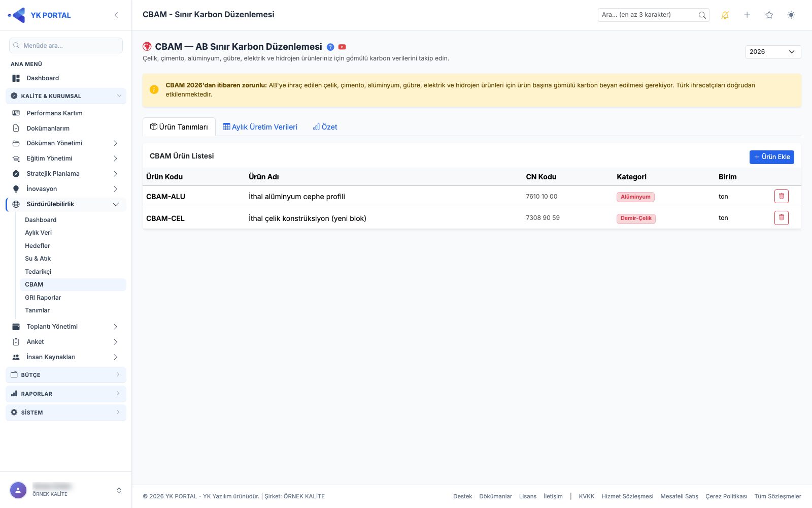Expand the Bütçe section
812x508 pixels.
tap(66, 375)
